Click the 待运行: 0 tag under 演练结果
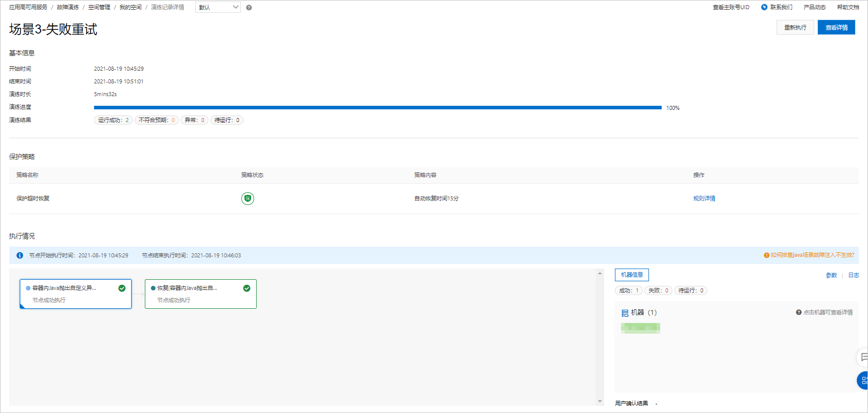The image size is (868, 413). point(227,120)
